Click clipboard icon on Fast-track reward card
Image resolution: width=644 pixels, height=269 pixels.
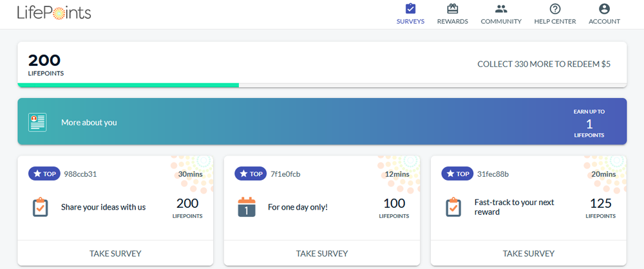453,207
